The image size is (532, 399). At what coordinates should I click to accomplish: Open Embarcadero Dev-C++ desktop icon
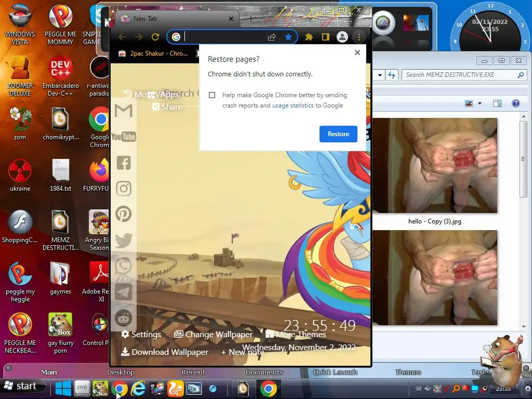60,76
